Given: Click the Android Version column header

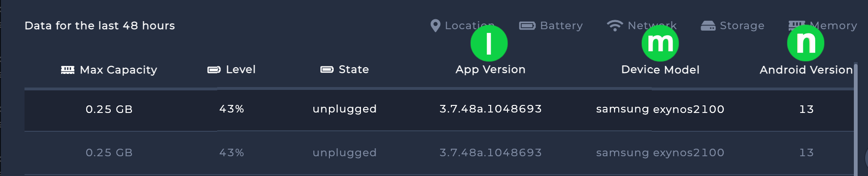Looking at the screenshot, I should coord(806,70).
